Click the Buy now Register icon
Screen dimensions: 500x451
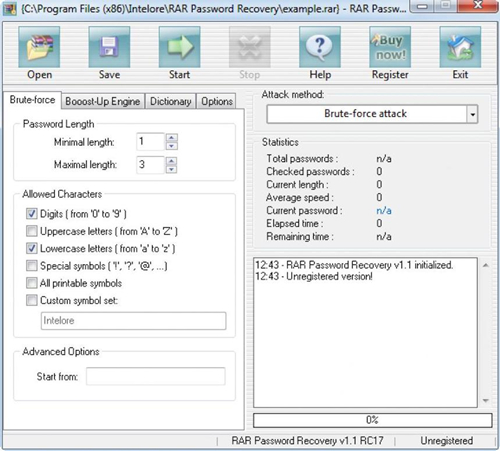point(390,47)
